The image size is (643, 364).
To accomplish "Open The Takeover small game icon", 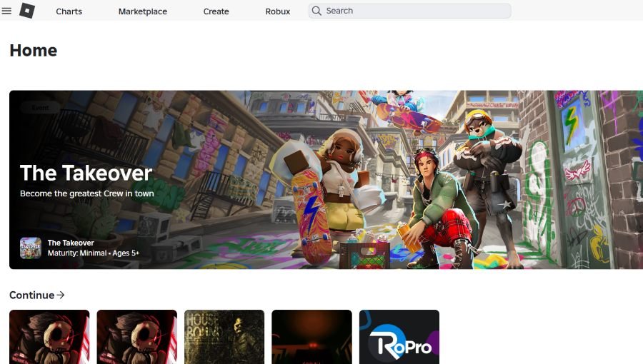I will coord(31,248).
